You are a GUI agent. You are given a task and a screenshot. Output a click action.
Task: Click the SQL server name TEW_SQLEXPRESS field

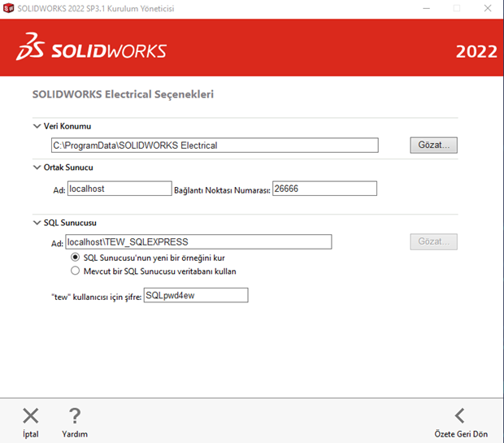point(198,241)
